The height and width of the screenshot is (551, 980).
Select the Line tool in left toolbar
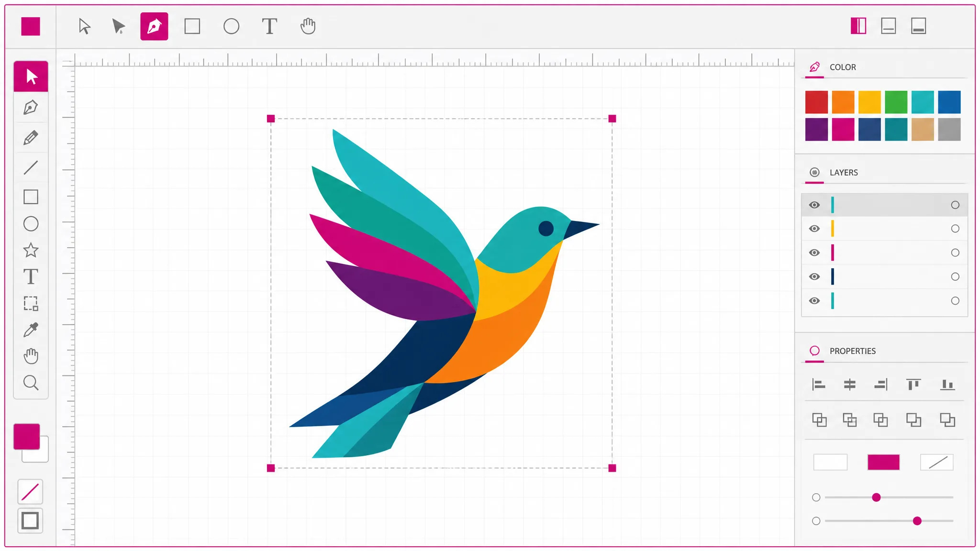tap(31, 167)
